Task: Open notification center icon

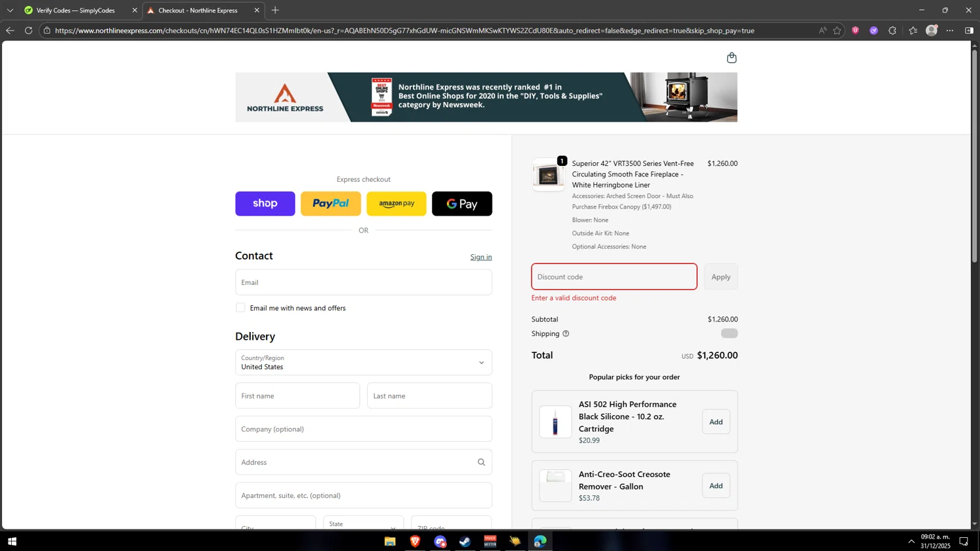Action: [964, 541]
